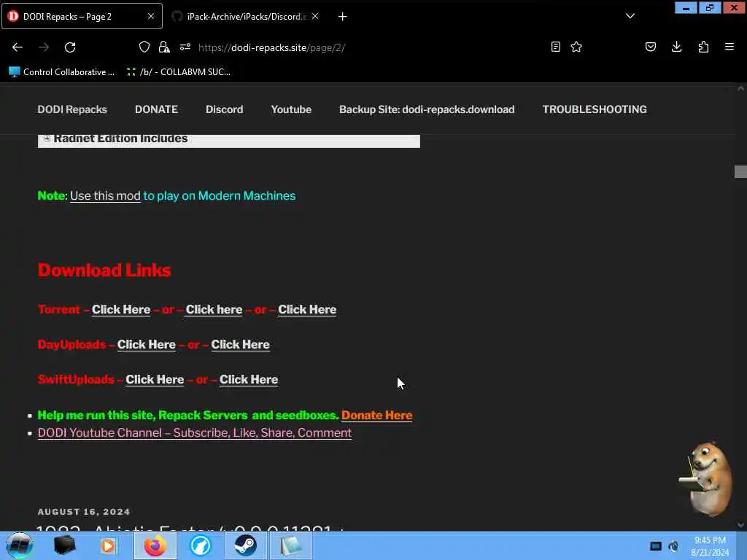Click first DayUploads 'Click Here' link
Screen dimensions: 747x560
click(x=146, y=344)
